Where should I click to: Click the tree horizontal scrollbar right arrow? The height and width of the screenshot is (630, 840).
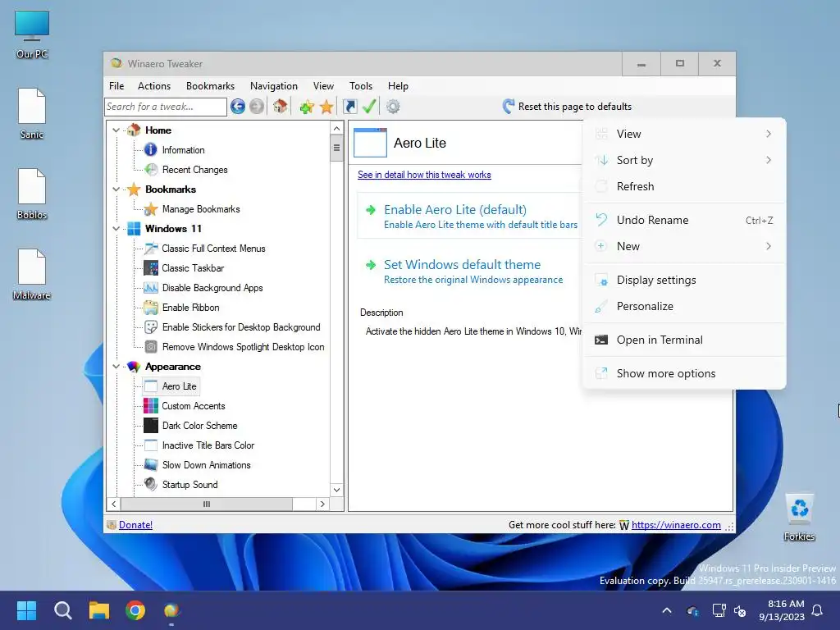coord(322,504)
